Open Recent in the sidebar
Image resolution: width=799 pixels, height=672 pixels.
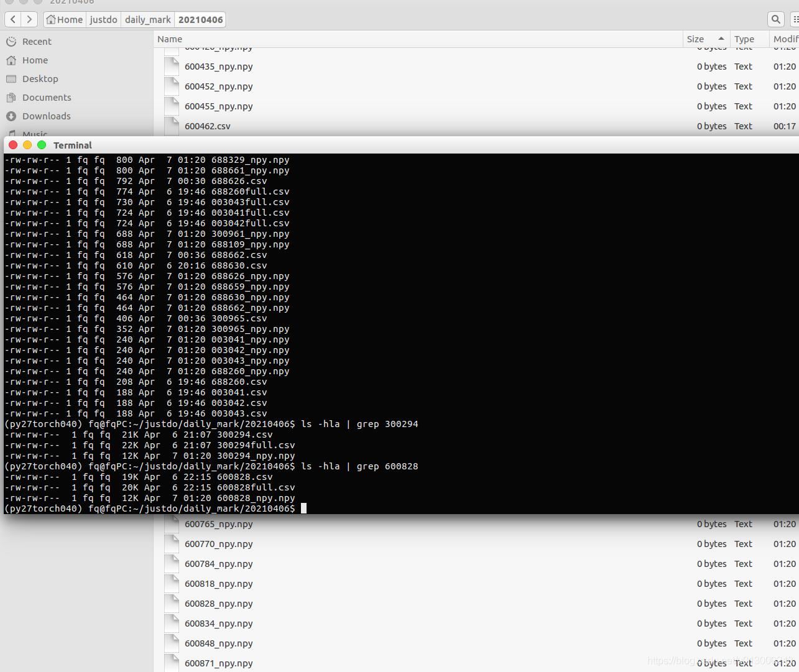tap(37, 42)
